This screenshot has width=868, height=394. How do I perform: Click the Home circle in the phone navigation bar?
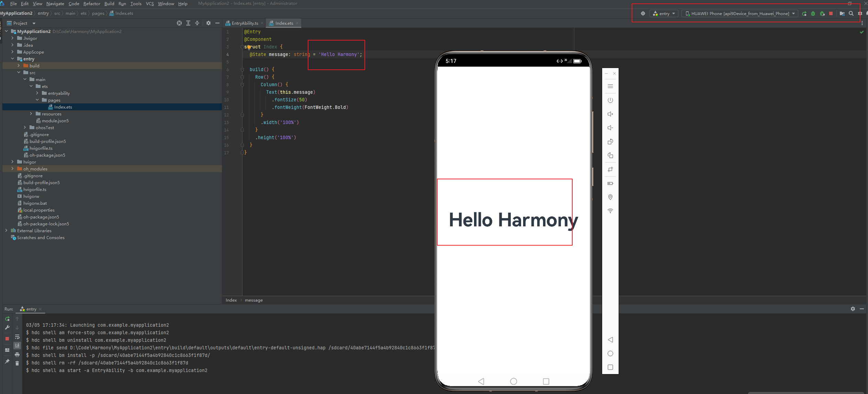coord(514,381)
